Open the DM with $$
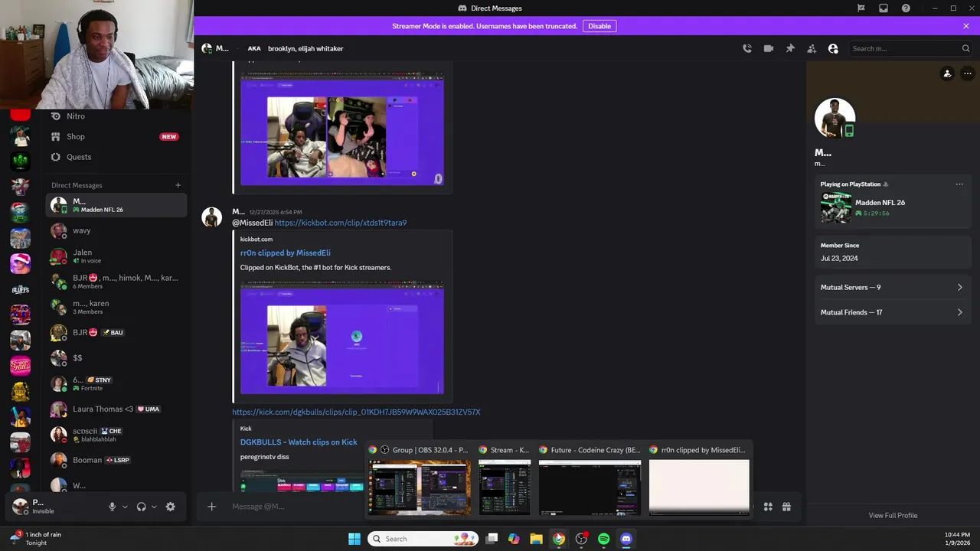This screenshot has height=551, width=980. tap(116, 358)
